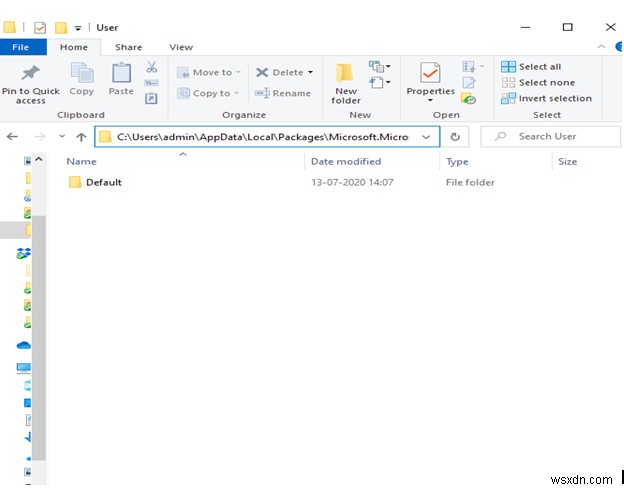
Task: Open the Customize Quick Access Toolbar dropdown
Action: coord(78,28)
